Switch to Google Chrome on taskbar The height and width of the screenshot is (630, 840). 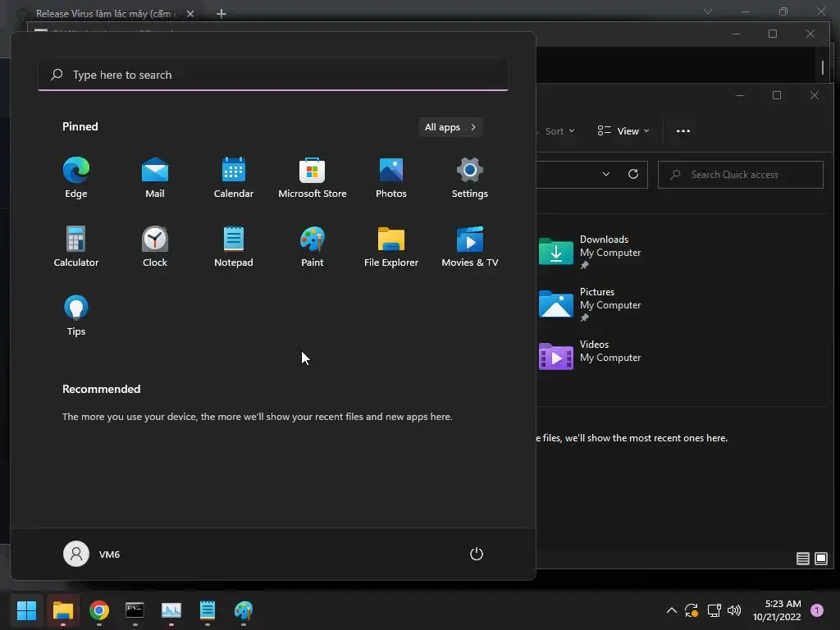[99, 610]
